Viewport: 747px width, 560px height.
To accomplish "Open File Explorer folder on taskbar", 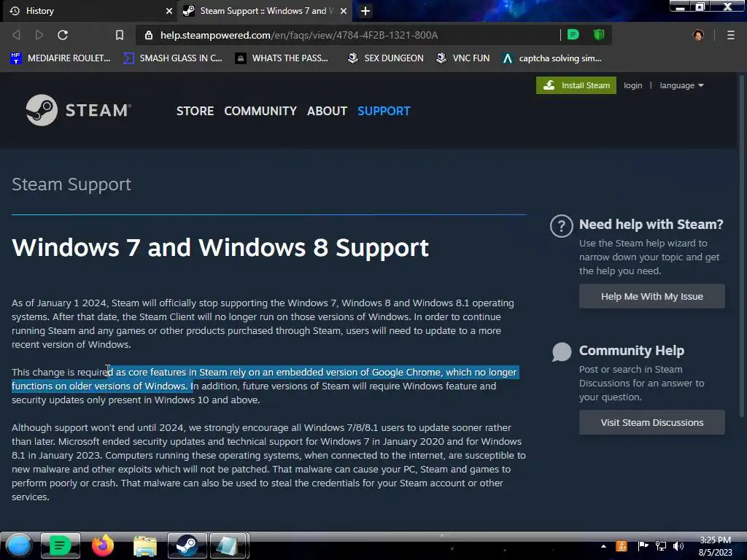I will click(145, 546).
